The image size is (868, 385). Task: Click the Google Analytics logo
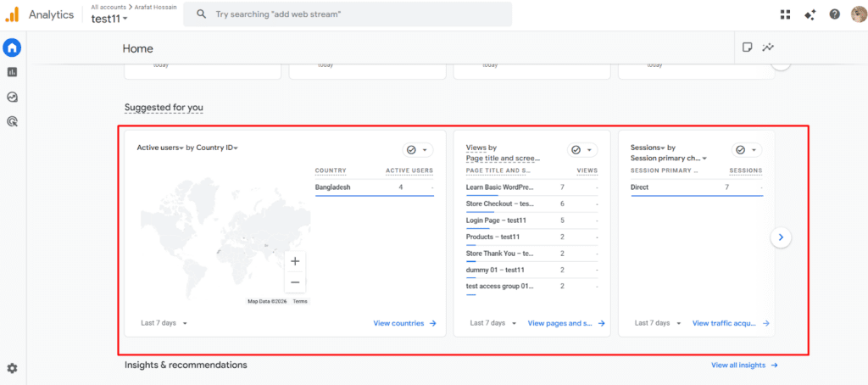(x=12, y=15)
